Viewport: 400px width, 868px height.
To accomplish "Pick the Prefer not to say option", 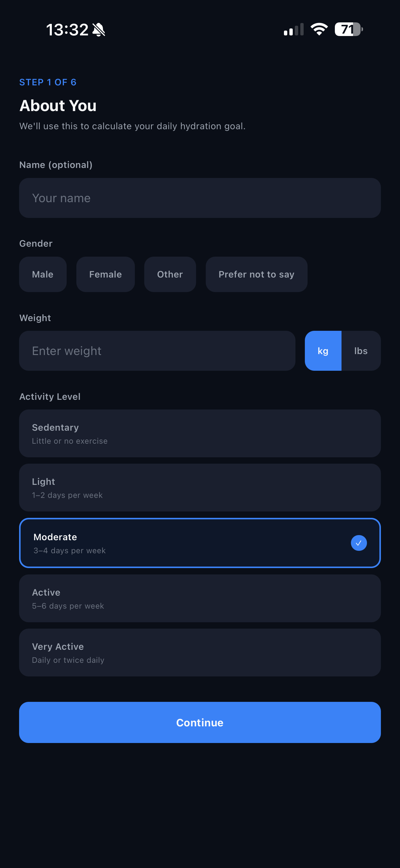I will click(256, 274).
